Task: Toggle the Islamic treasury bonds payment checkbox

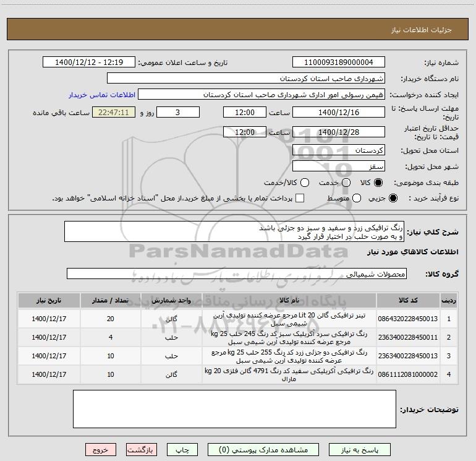Action: coord(300,198)
